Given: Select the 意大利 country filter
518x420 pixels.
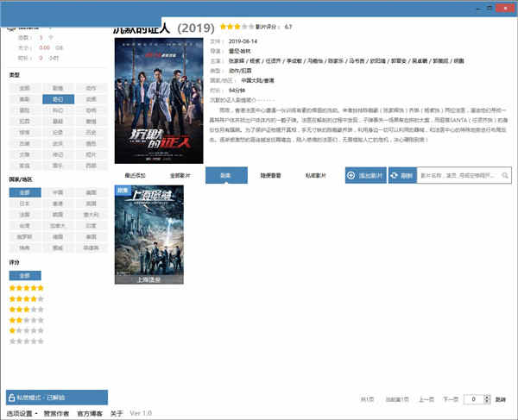Looking at the screenshot, I should point(92,215).
